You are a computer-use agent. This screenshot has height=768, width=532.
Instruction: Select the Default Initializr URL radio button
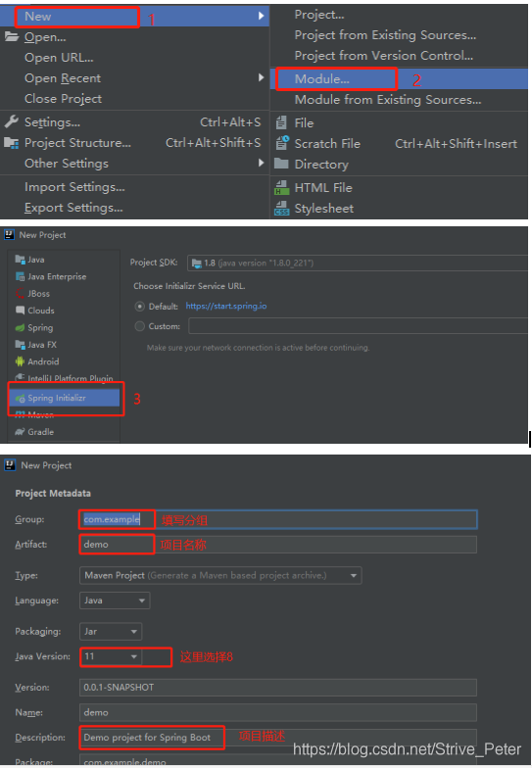(139, 306)
